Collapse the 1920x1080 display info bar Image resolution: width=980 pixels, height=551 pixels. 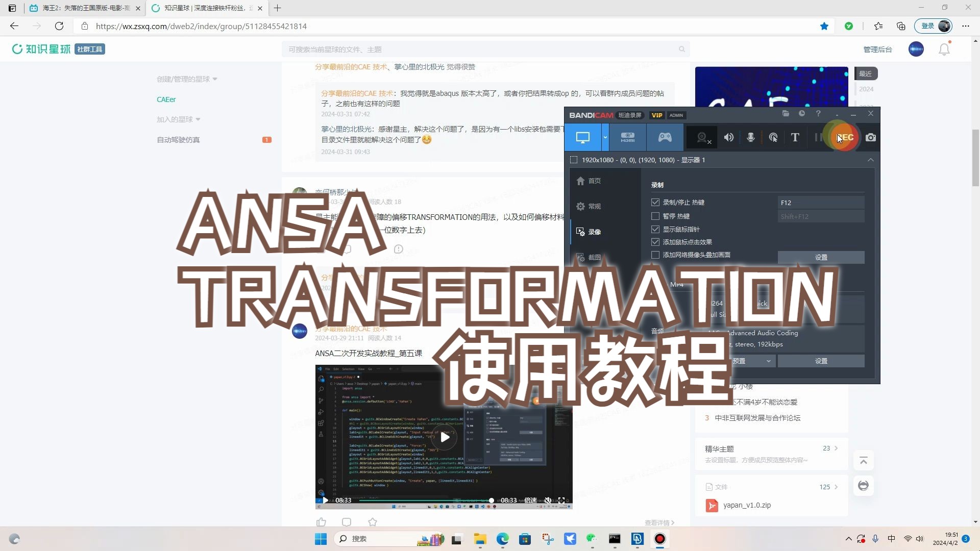click(x=871, y=160)
